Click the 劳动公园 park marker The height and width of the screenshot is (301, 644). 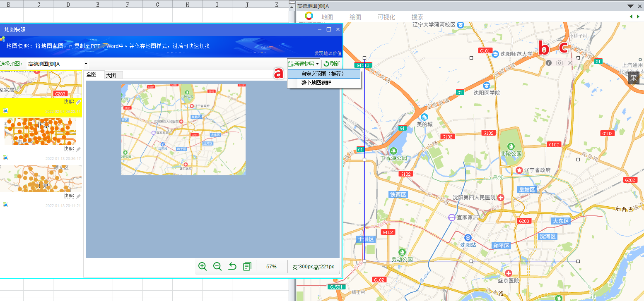(402, 252)
